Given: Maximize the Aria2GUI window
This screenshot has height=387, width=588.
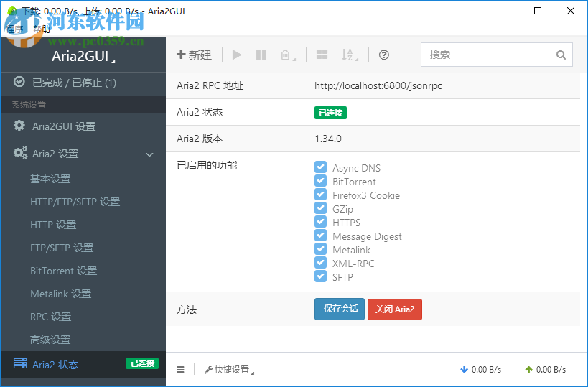Looking at the screenshot, I should (538, 11).
